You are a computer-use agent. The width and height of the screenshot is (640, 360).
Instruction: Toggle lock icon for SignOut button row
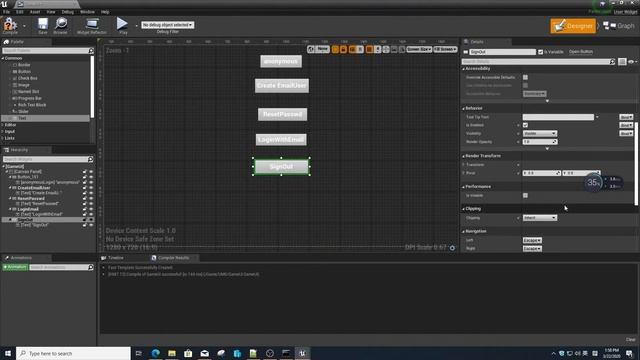point(85,220)
